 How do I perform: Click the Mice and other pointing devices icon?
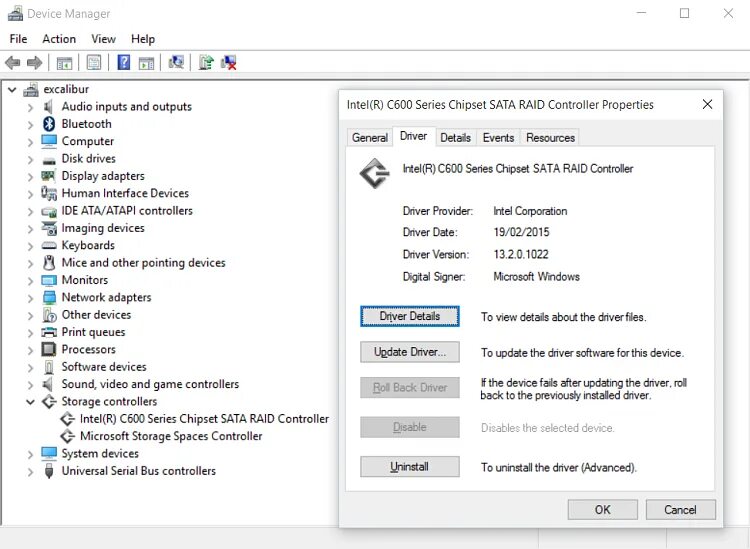49,263
